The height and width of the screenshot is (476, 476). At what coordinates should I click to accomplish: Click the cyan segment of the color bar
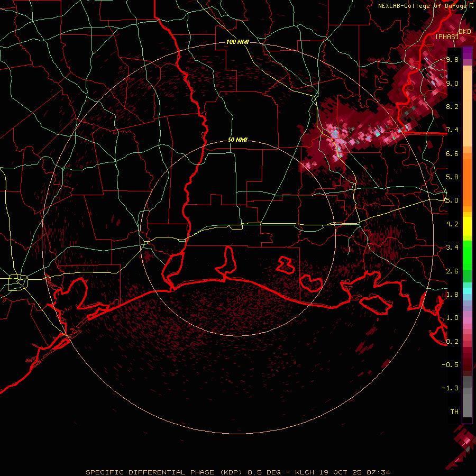coord(467,291)
